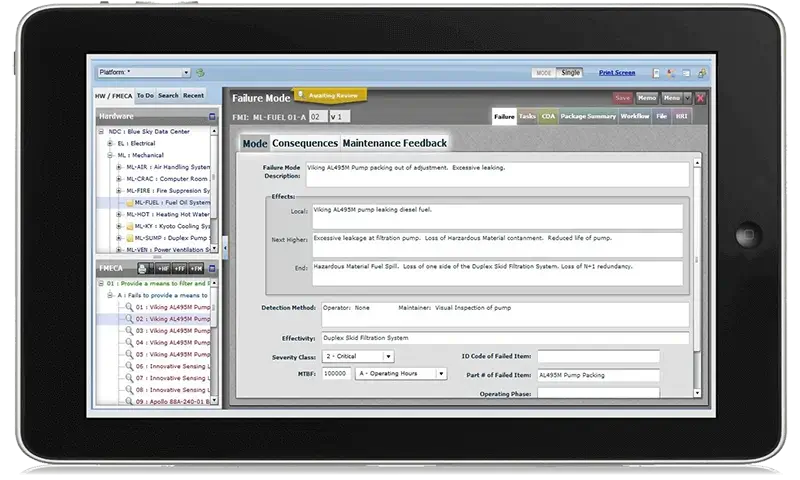The image size is (800, 480).
Task: Click the MTBF value field showing 100000
Action: [336, 374]
